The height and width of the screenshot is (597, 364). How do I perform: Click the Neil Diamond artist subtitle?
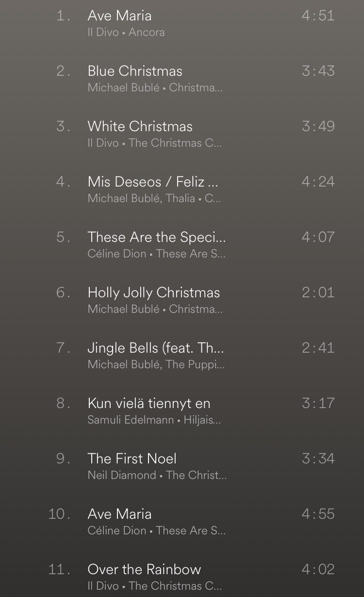122,476
